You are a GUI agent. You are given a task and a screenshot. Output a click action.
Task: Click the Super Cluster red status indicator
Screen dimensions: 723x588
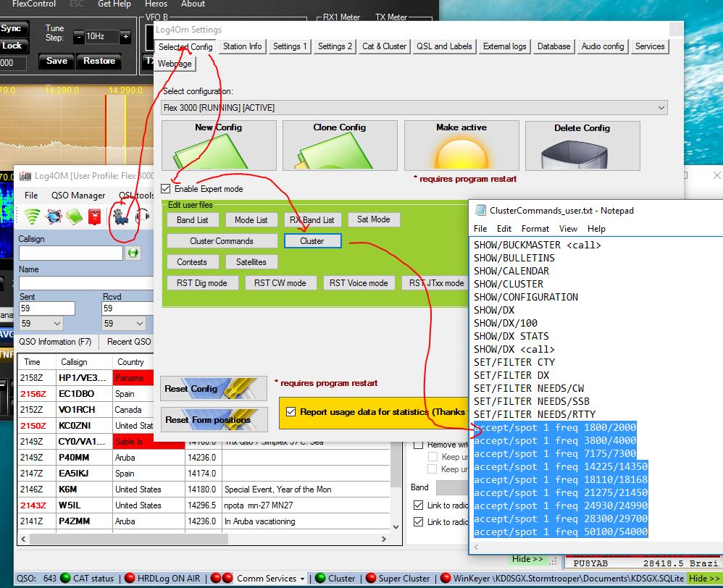click(x=371, y=578)
